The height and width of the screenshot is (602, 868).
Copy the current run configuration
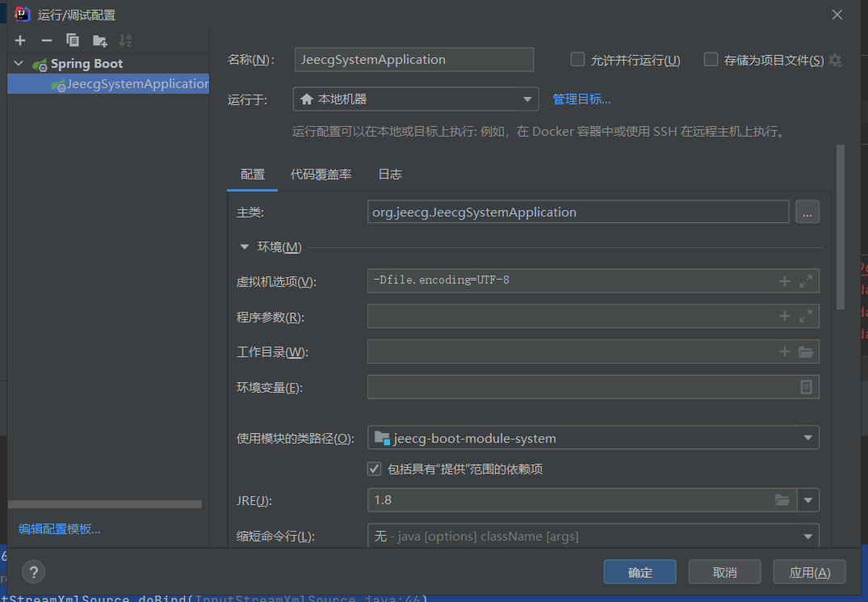pos(72,40)
